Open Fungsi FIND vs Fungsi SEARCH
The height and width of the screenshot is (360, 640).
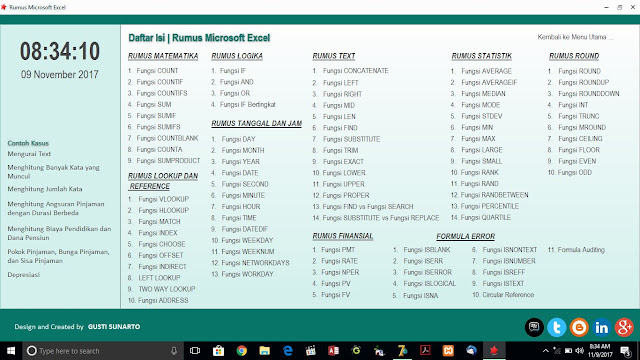click(368, 207)
